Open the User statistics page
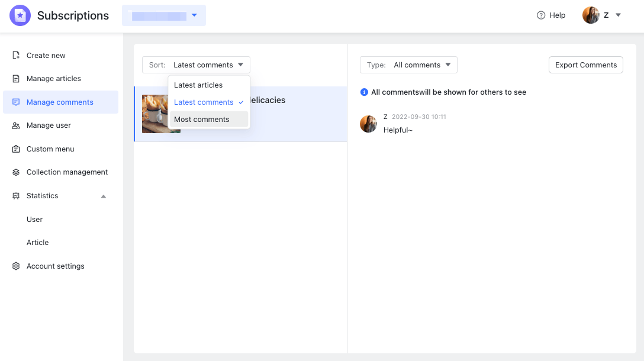 34,219
